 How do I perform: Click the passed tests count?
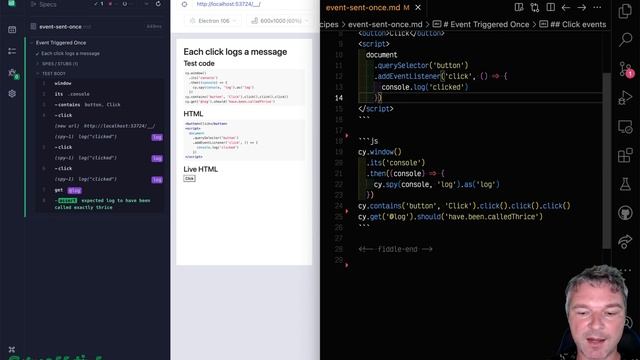point(98,4)
